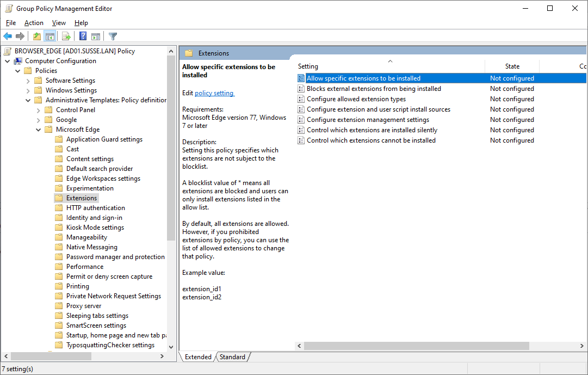Open the Action menu
588x375 pixels.
tap(34, 23)
